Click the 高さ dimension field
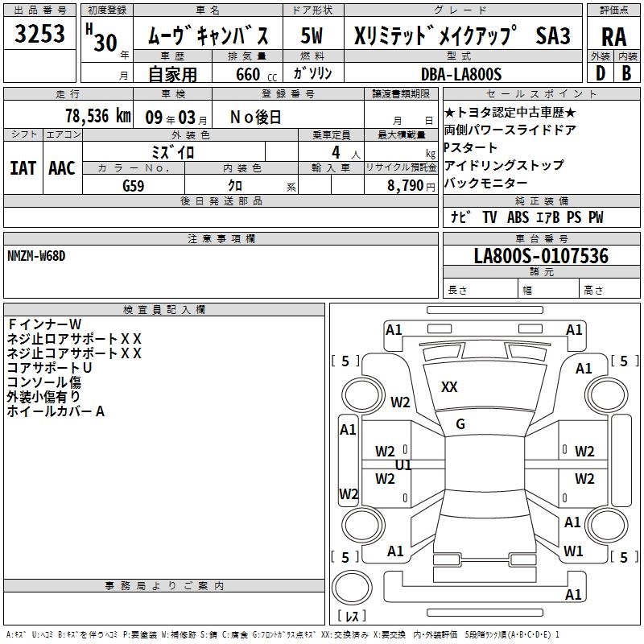This screenshot has height=644, width=644. 609,290
